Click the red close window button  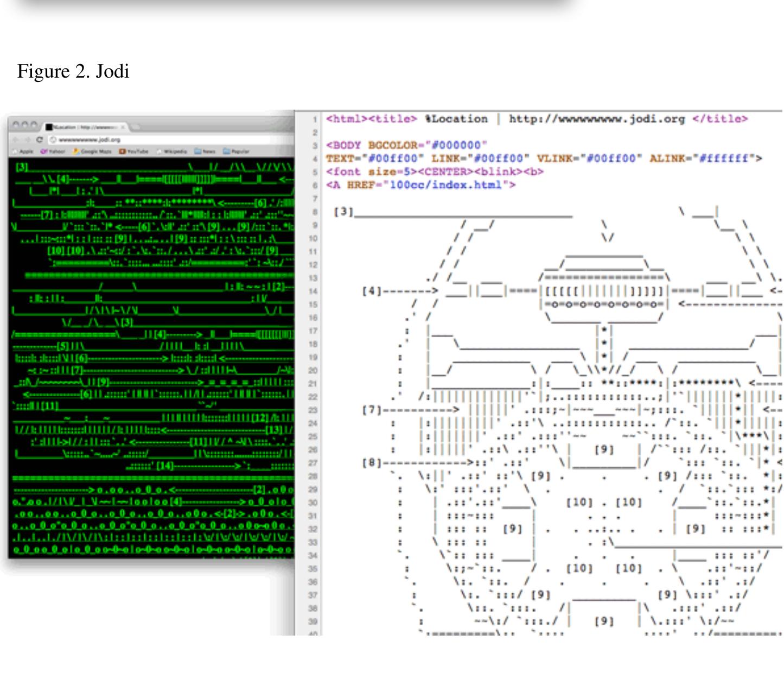[16, 125]
